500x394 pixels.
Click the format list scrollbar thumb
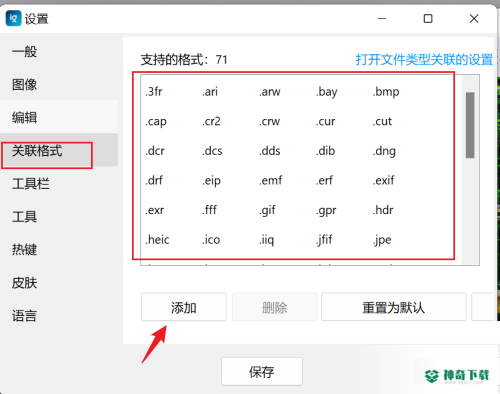pyautogui.click(x=470, y=125)
